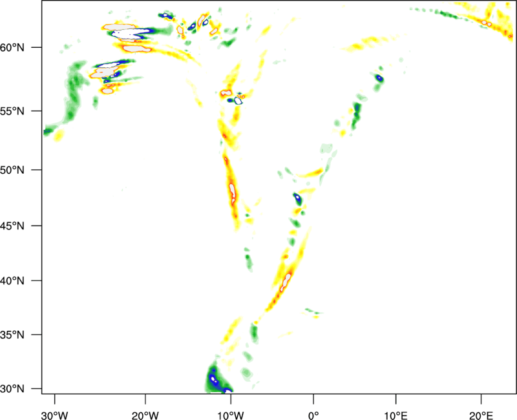This screenshot has height=420, width=517.
Task: Click the 10°W longitude axis label
Action: point(231,415)
